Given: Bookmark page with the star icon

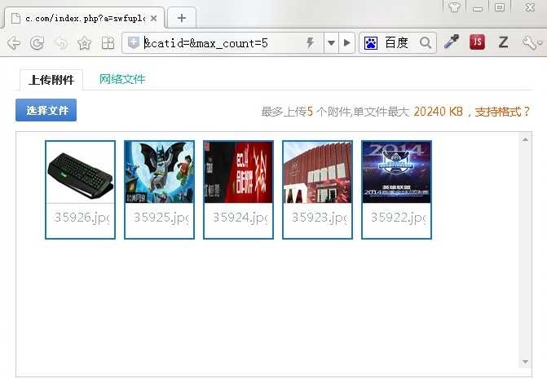Looking at the screenshot, I should click(x=85, y=43).
